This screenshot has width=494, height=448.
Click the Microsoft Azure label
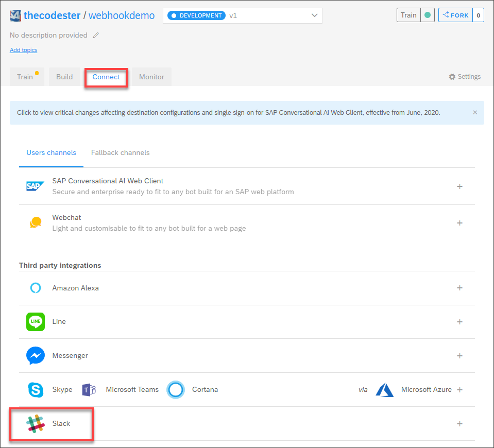(x=427, y=390)
